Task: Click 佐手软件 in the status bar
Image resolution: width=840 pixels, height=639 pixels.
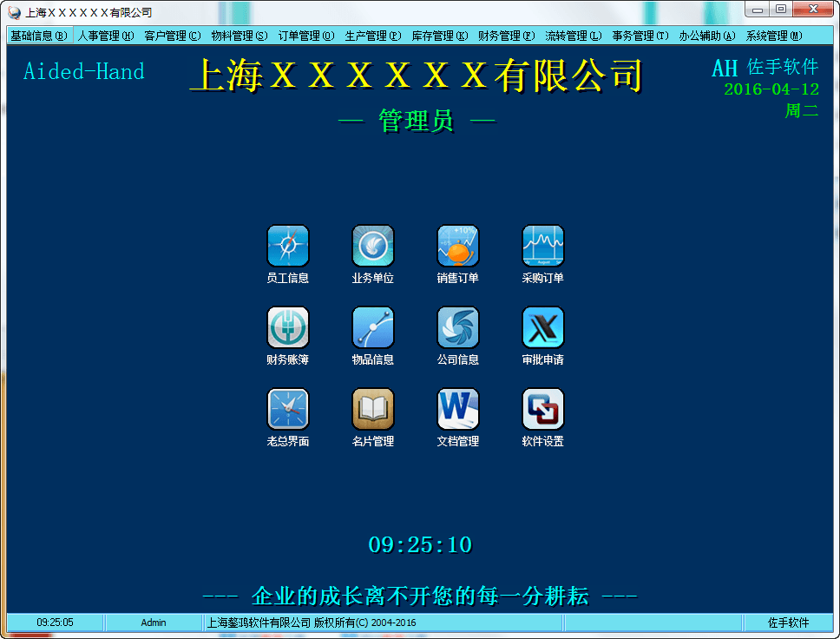Action: coord(789,623)
